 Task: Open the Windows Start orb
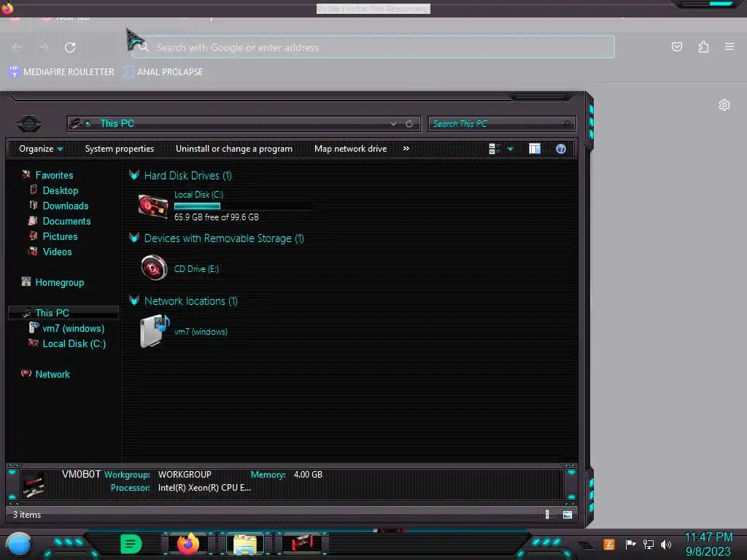pos(19,544)
